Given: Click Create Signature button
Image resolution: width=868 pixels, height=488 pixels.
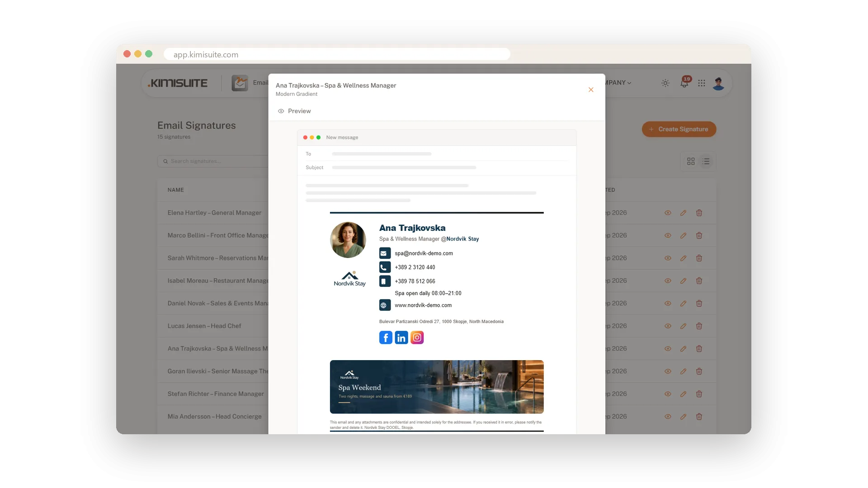Looking at the screenshot, I should [679, 129].
